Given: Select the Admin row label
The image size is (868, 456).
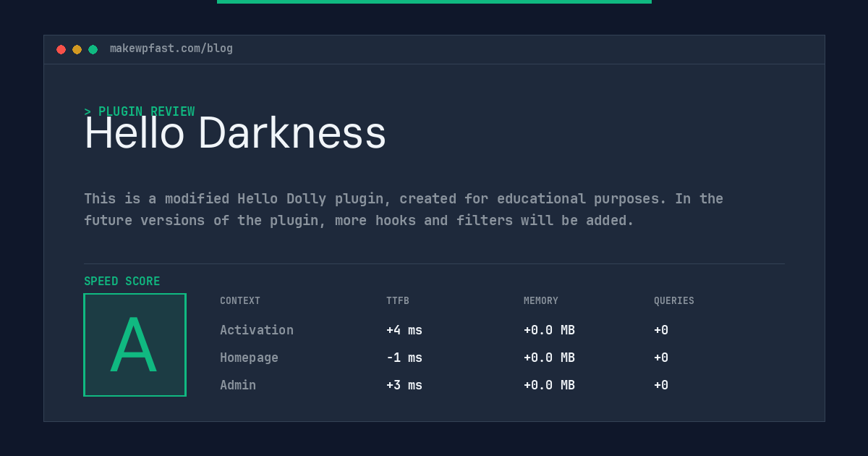Looking at the screenshot, I should (x=238, y=385).
